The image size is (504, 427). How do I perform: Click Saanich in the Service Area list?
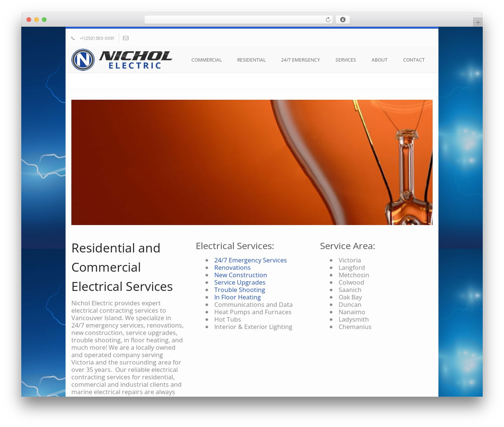click(350, 290)
